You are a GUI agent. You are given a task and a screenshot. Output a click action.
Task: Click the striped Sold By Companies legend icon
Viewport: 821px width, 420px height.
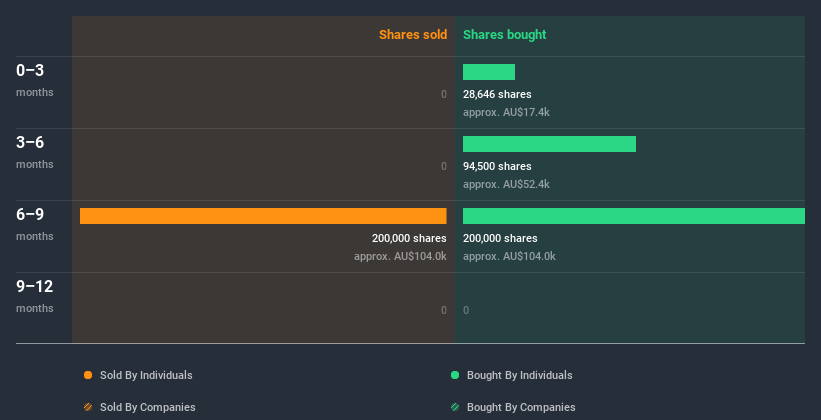(88, 407)
